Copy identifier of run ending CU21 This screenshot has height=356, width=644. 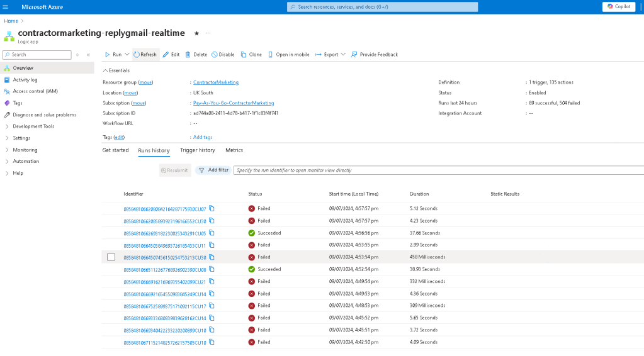[212, 281]
